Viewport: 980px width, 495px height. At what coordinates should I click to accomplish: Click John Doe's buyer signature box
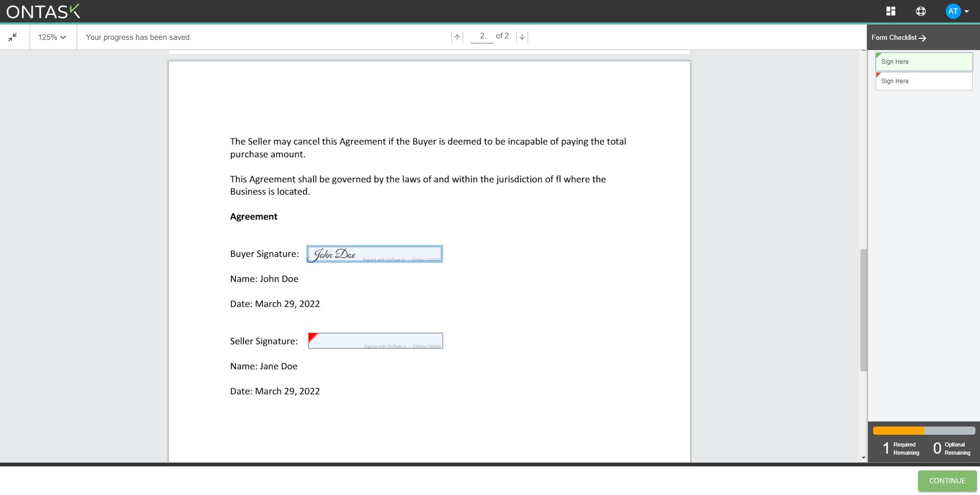(375, 254)
